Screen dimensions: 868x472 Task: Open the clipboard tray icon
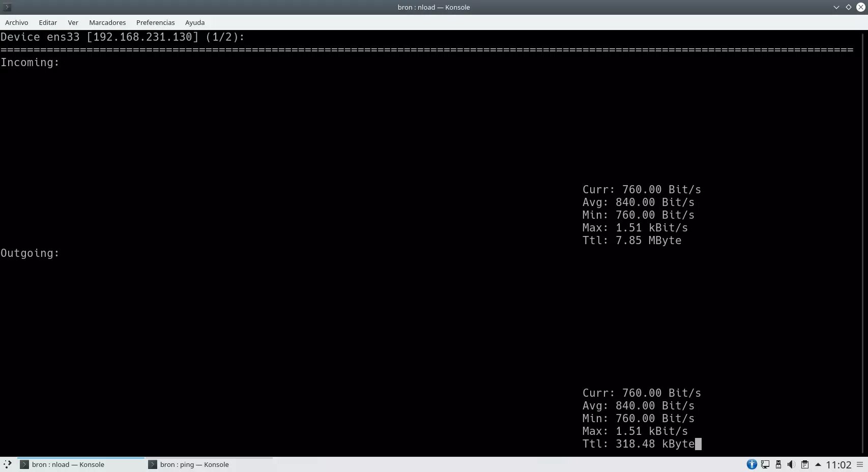coord(804,464)
